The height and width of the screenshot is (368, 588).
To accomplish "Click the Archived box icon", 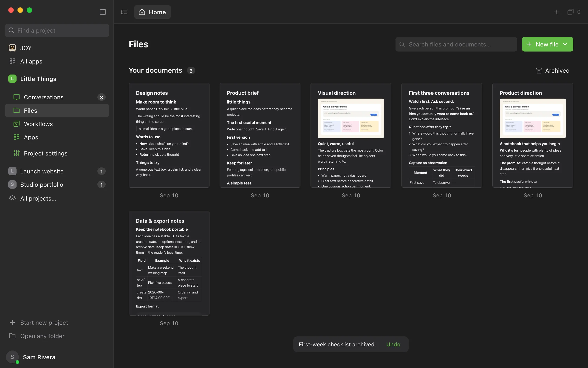I will point(539,71).
